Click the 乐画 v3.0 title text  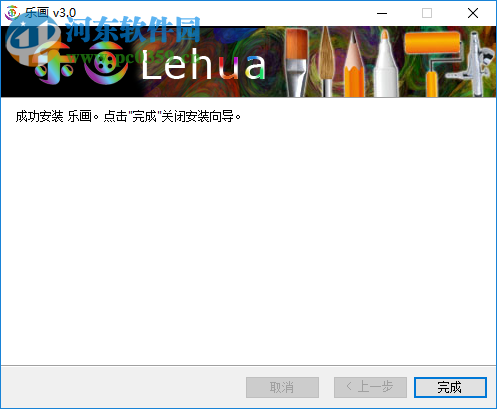point(51,13)
